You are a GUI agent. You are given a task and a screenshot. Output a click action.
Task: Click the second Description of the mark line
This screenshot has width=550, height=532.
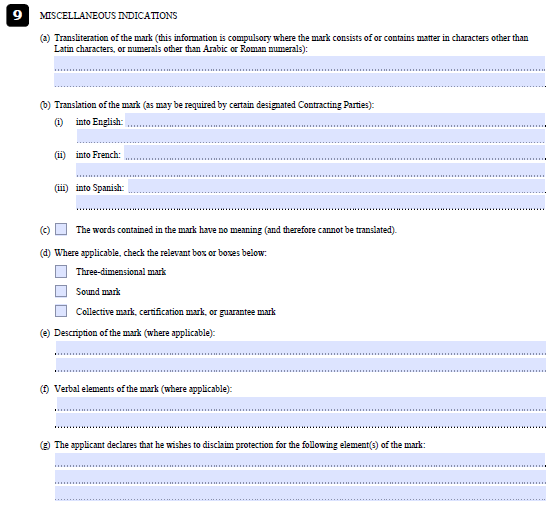(301, 364)
